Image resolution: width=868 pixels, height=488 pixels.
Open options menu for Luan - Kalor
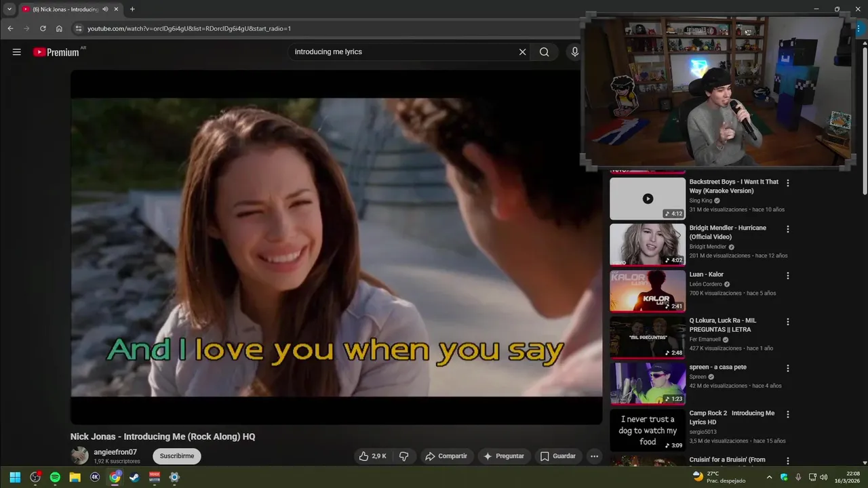coord(788,276)
